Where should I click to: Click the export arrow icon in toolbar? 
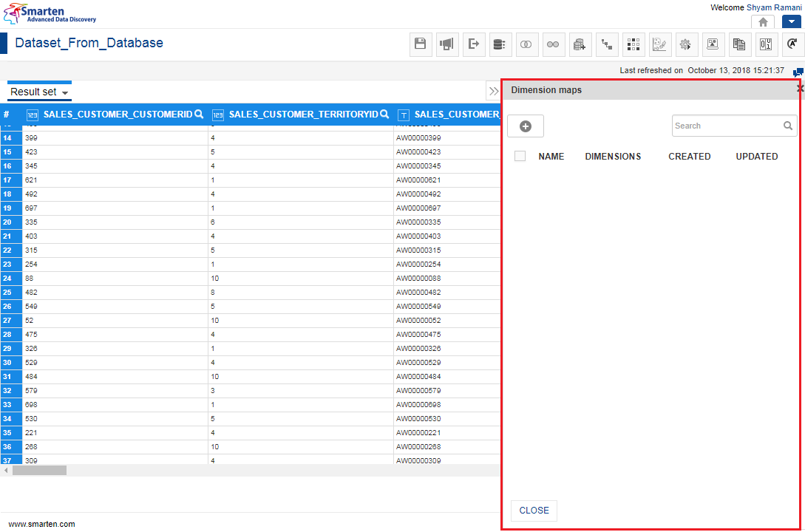tap(474, 44)
